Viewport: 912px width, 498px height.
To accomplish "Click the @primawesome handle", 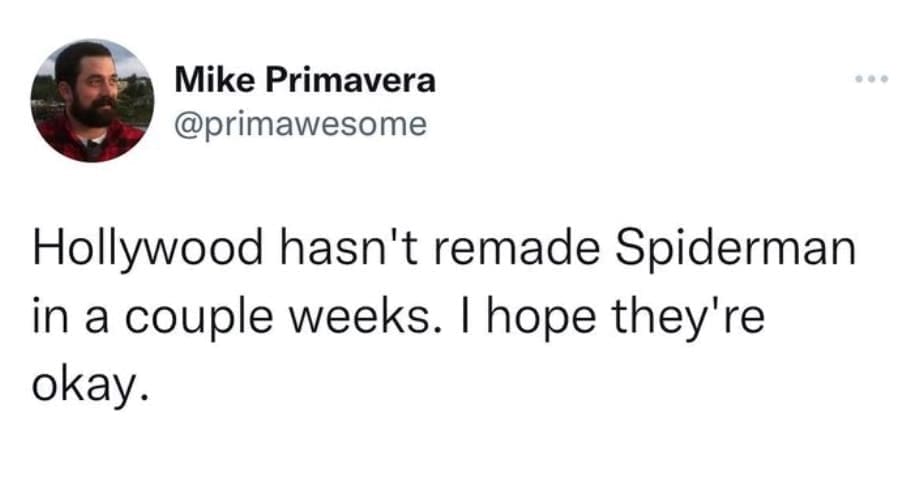I will (x=301, y=124).
